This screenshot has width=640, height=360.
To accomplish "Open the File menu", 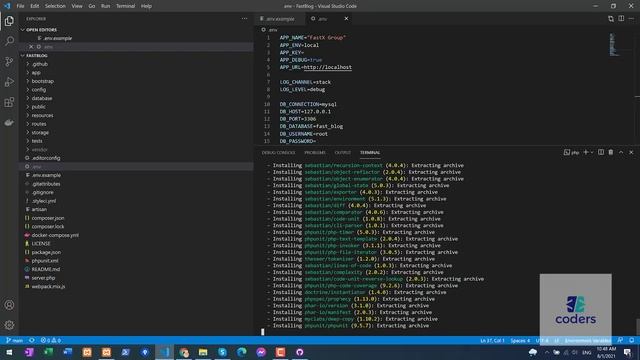I will (x=20, y=6).
